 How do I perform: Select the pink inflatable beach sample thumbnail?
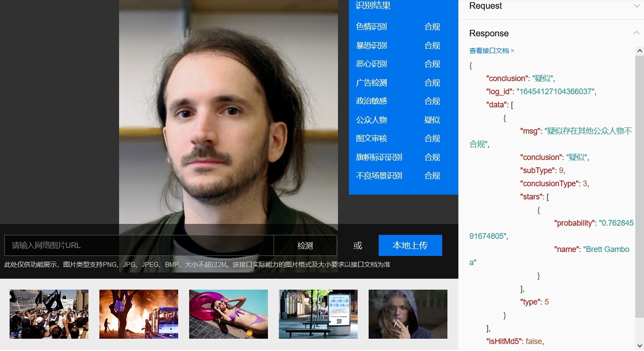228,314
